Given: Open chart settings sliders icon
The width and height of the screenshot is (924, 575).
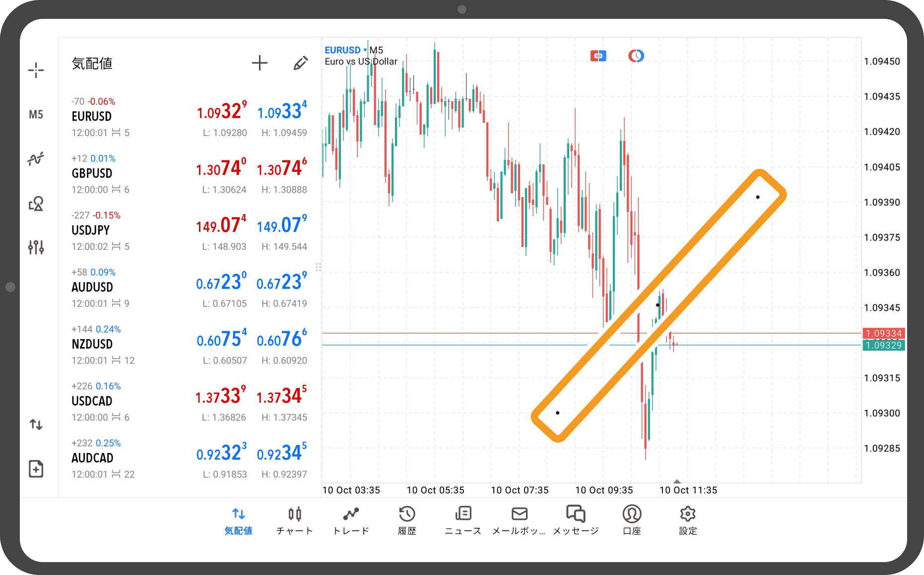Looking at the screenshot, I should click(x=36, y=247).
